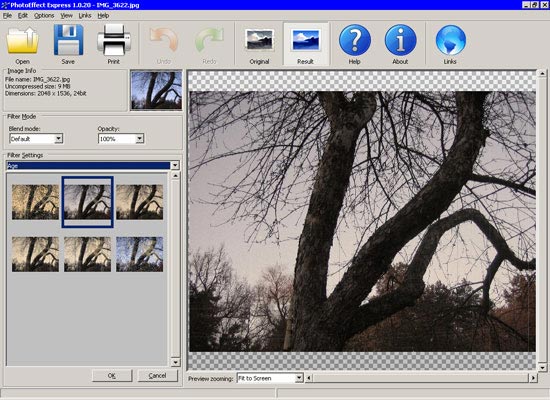This screenshot has height=400, width=550.
Task: Click the OK button
Action: [112, 375]
